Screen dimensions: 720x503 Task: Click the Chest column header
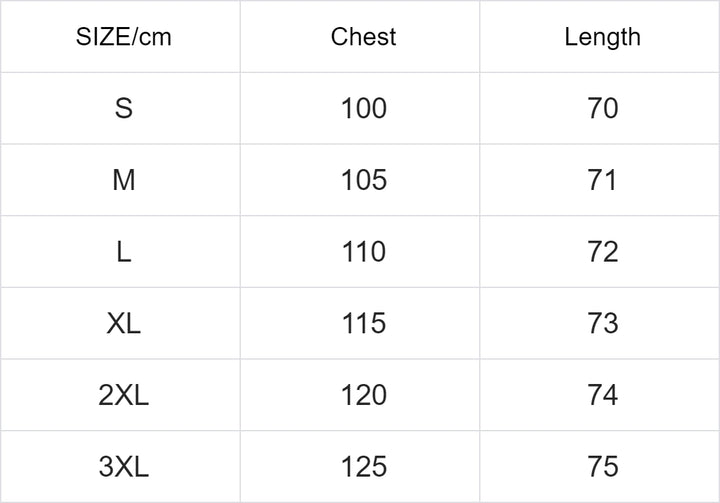(x=363, y=37)
